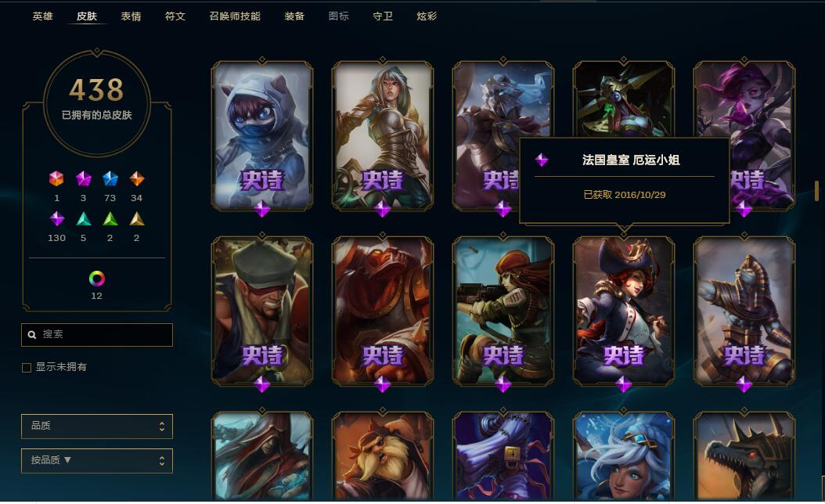The image size is (825, 504).
Task: Open the 品质 filter dropdown
Action: tap(97, 427)
